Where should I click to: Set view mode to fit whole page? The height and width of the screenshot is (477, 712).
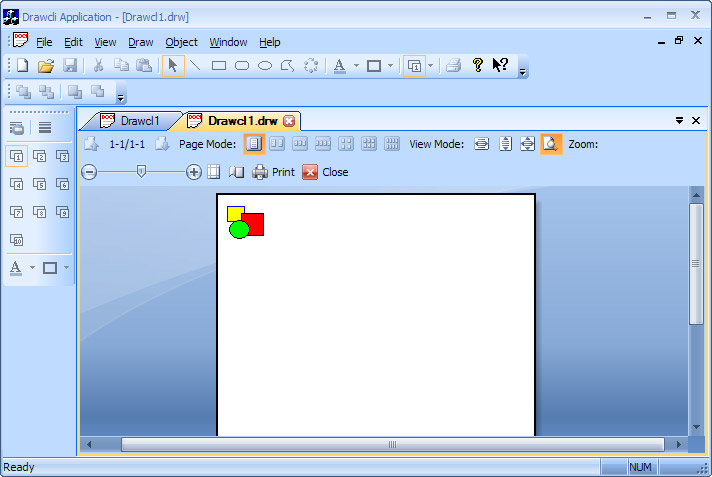point(528,144)
